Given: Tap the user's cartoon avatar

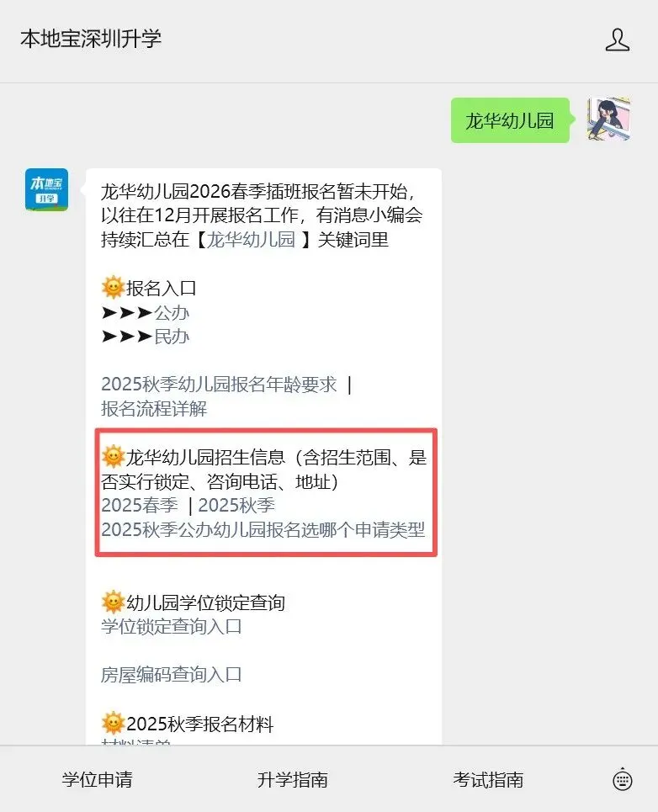Looking at the screenshot, I should click(x=609, y=119).
